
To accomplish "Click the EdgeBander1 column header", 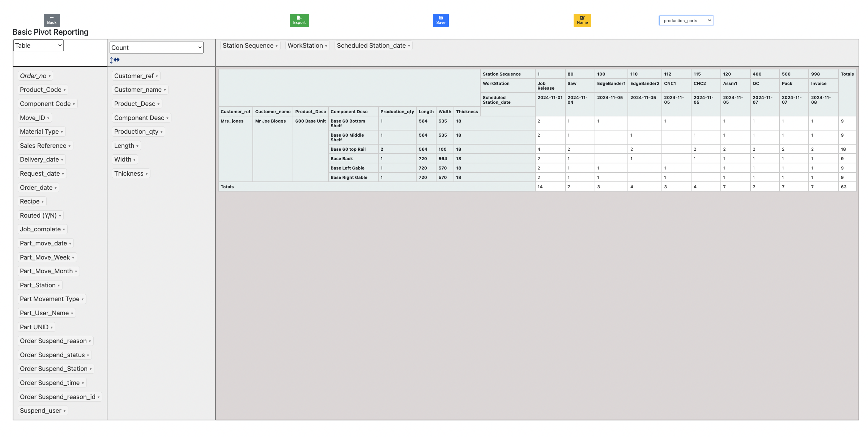I will 611,83.
